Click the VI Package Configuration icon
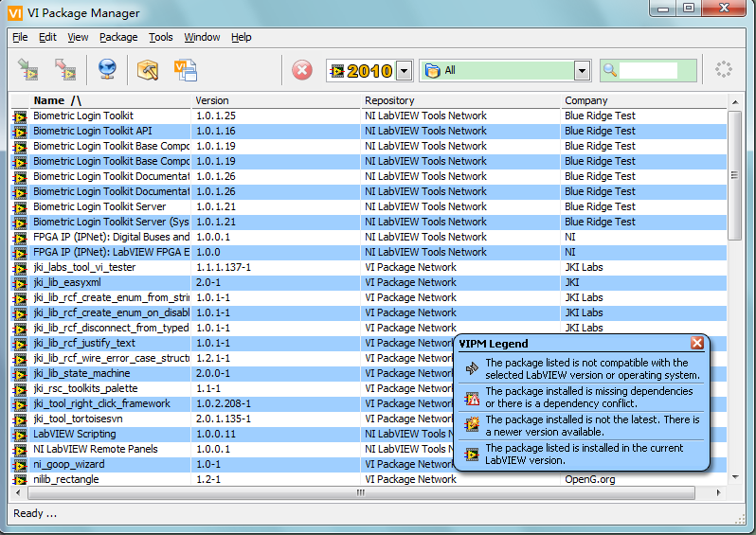The image size is (756, 535). tap(186, 70)
